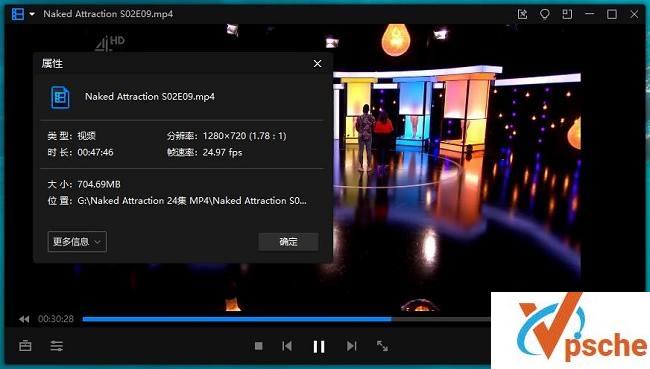This screenshot has width=650, height=369.
Task: Click the file location path G:\Naked Attraction
Action: point(192,201)
